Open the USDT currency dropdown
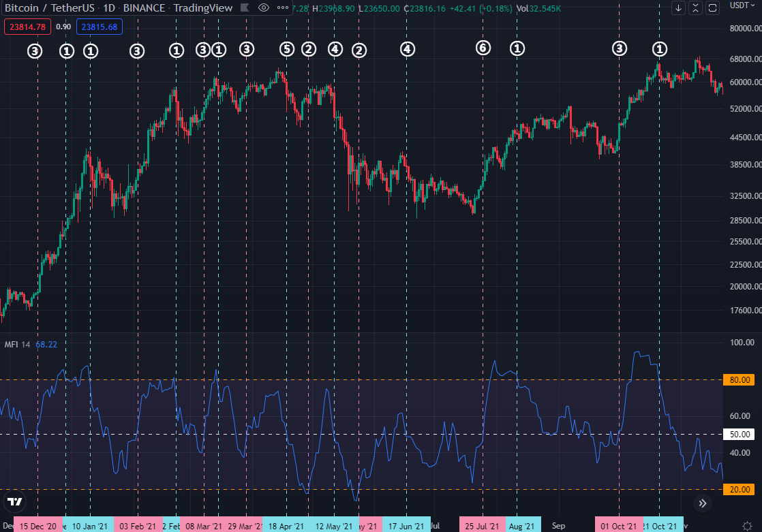The height and width of the screenshot is (532, 762). [742, 5]
